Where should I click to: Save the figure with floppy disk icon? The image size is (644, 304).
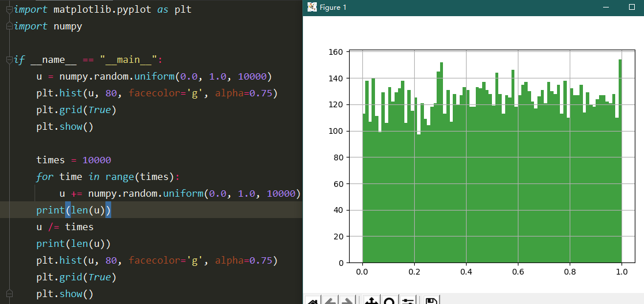coord(431,301)
